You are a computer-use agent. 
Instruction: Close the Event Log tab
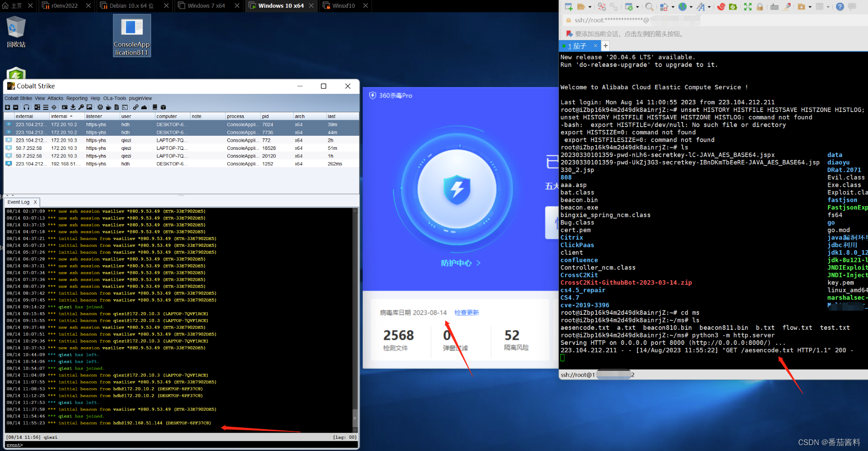[x=35, y=202]
